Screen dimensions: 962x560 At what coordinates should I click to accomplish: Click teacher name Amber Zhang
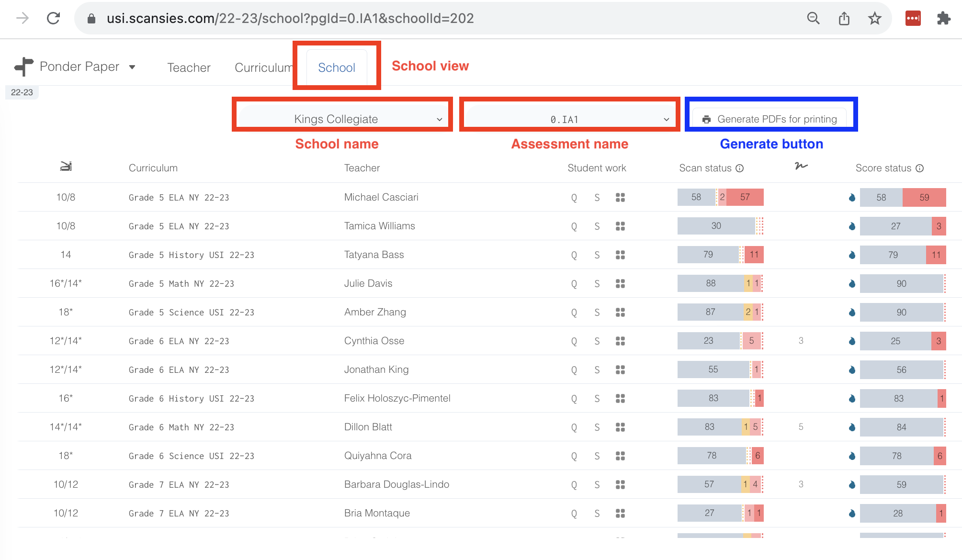[375, 312]
